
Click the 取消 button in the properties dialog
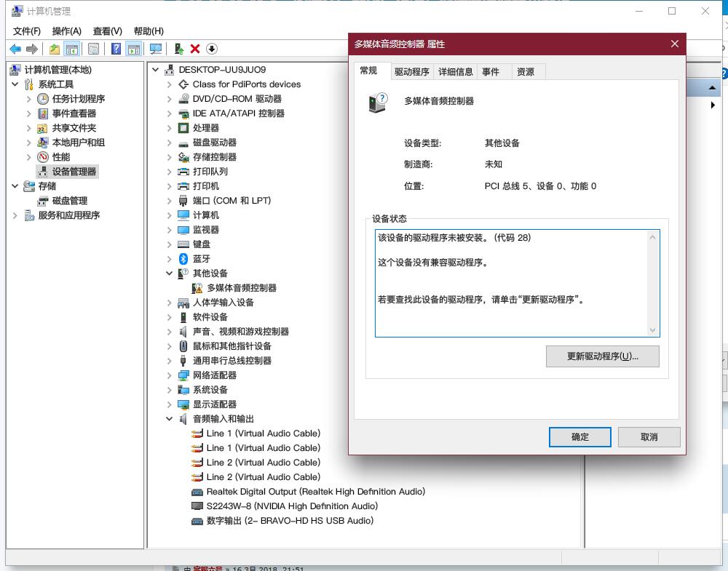tap(649, 437)
